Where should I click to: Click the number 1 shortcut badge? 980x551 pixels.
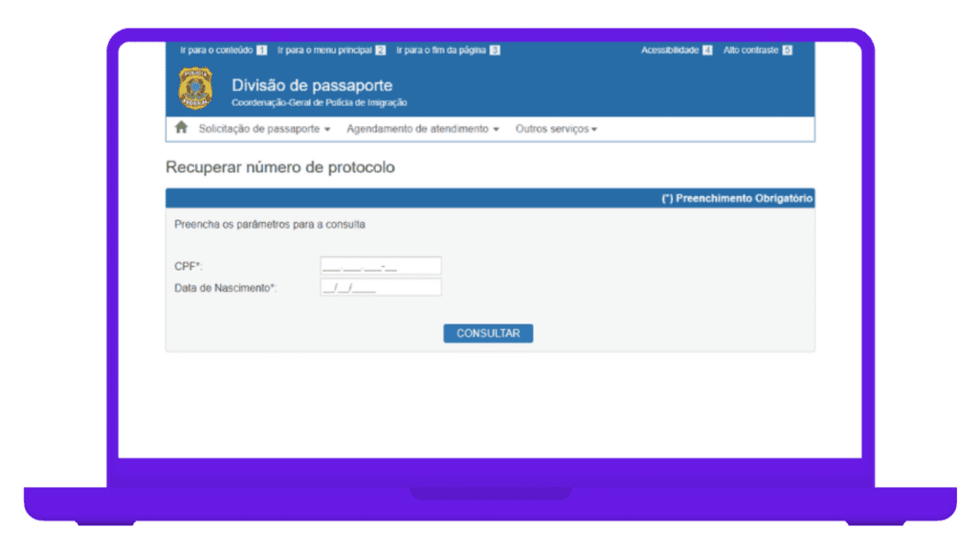[262, 51]
